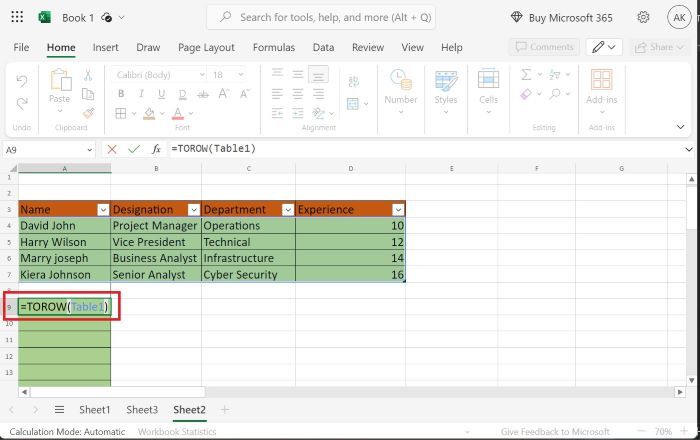Switch to the Formulas tab
The width and height of the screenshot is (700, 440).
point(274,47)
